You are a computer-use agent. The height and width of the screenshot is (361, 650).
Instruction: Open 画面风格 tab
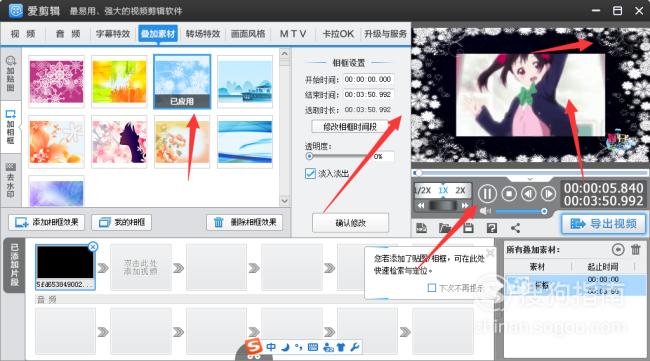tap(248, 34)
